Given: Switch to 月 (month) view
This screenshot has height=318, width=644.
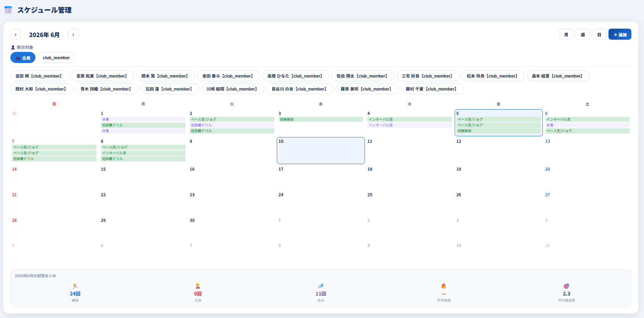Looking at the screenshot, I should [x=566, y=34].
